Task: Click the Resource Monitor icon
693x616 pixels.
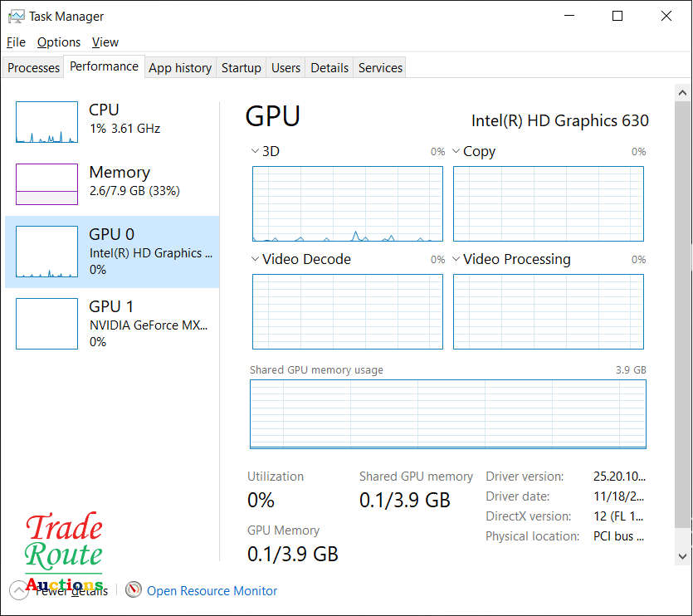Action: pyautogui.click(x=134, y=590)
